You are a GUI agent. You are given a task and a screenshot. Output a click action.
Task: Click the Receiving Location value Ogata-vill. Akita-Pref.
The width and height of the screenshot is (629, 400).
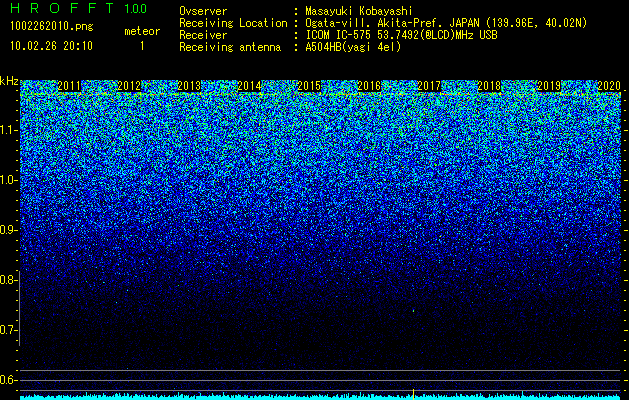point(372,23)
